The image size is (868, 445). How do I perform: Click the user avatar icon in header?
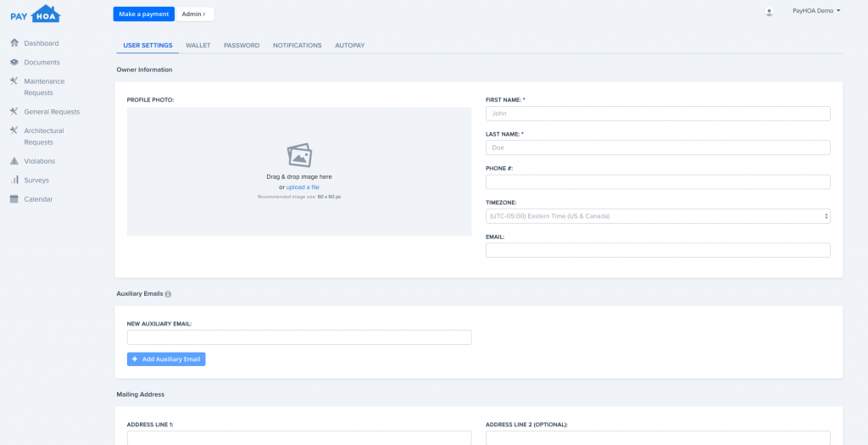click(769, 12)
